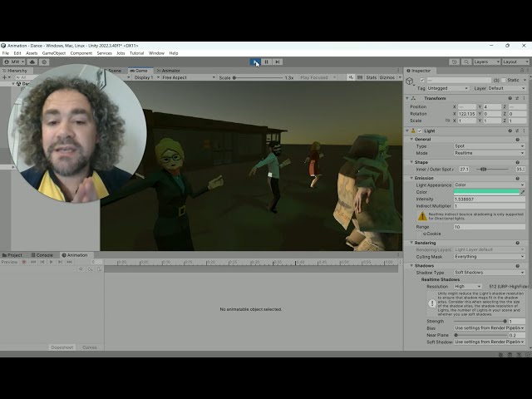Open the Layer Default dropdown
This screenshot has width=532, height=399.
(507, 88)
